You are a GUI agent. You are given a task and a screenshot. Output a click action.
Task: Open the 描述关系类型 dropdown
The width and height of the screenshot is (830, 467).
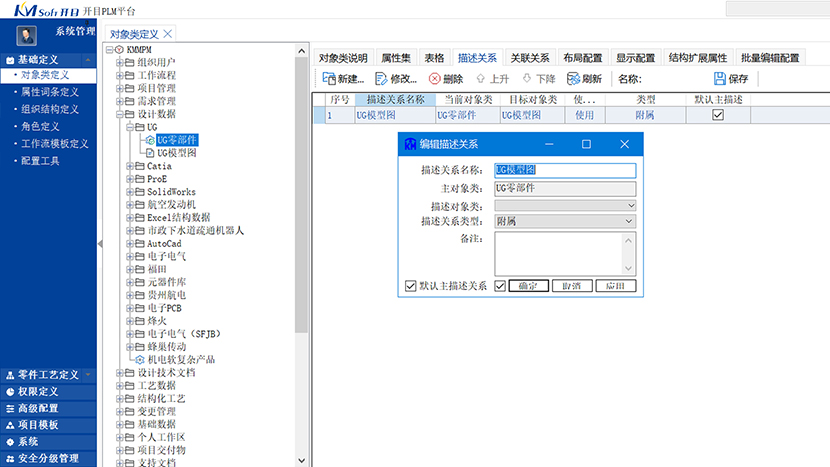pyautogui.click(x=630, y=221)
